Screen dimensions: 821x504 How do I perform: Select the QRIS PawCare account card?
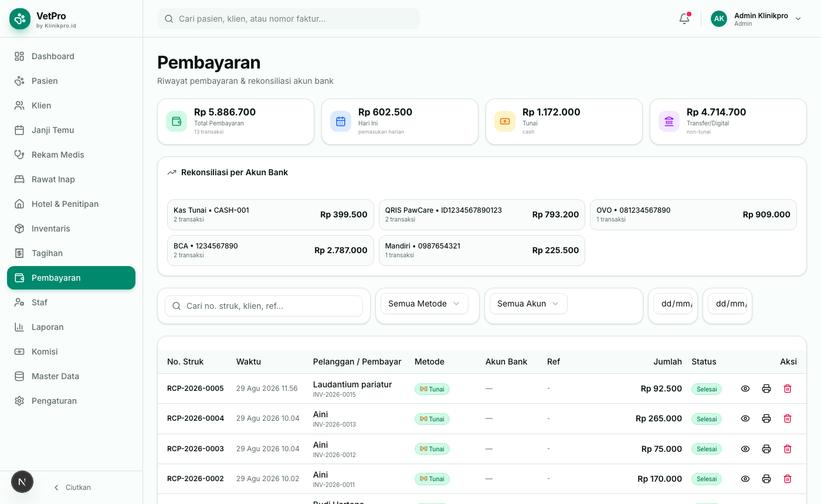pyautogui.click(x=482, y=214)
